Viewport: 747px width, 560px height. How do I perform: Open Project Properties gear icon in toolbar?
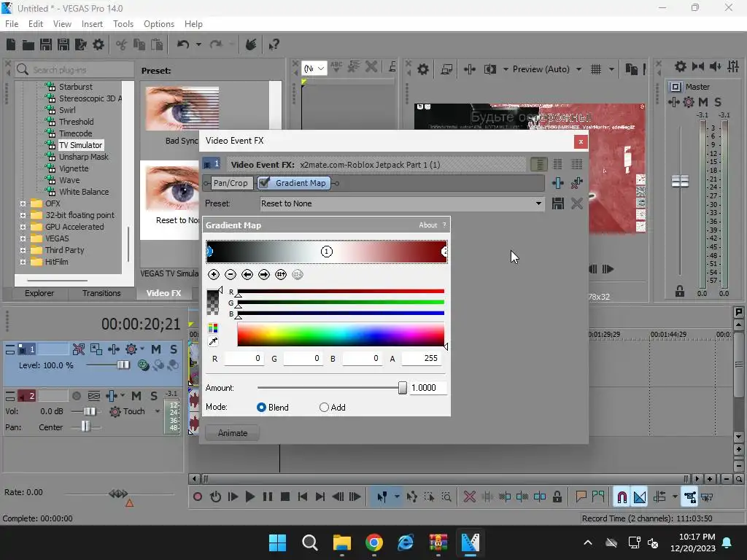98,44
